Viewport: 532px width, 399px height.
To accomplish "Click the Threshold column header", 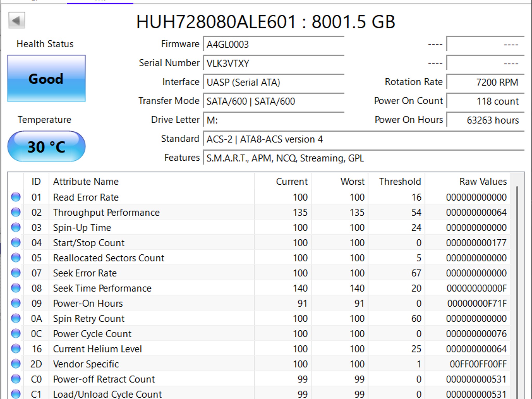I will pyautogui.click(x=396, y=182).
